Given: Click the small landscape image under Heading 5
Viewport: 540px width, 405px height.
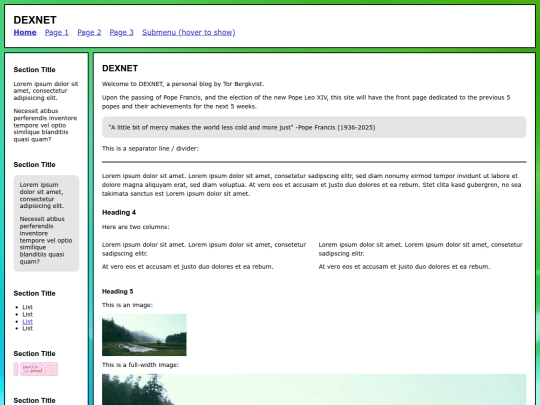Looking at the screenshot, I should 144,335.
